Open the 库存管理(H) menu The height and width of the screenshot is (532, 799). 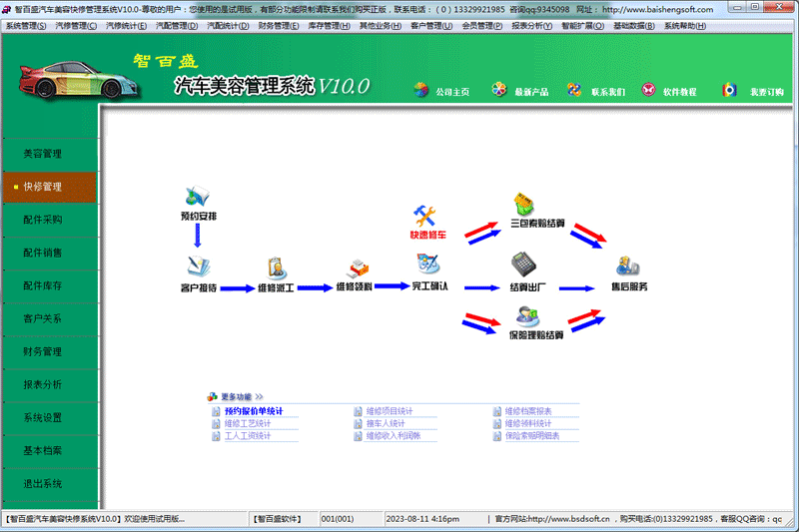point(330,26)
